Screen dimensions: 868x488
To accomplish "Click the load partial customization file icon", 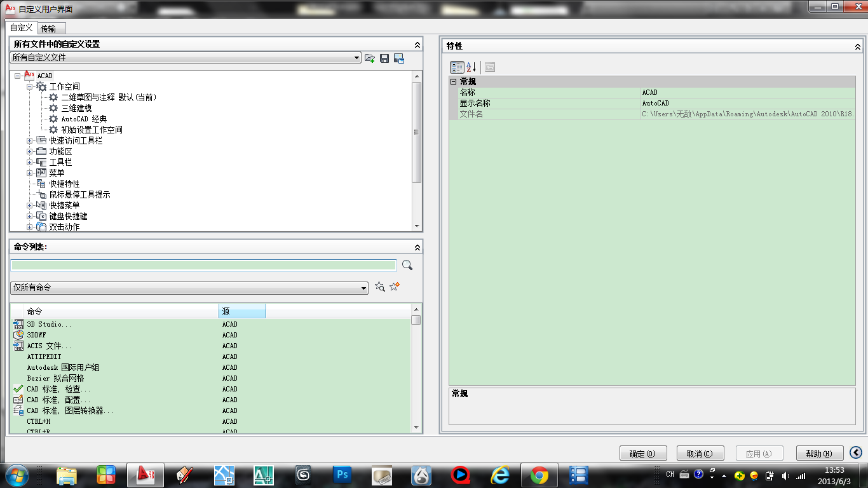I will point(370,58).
